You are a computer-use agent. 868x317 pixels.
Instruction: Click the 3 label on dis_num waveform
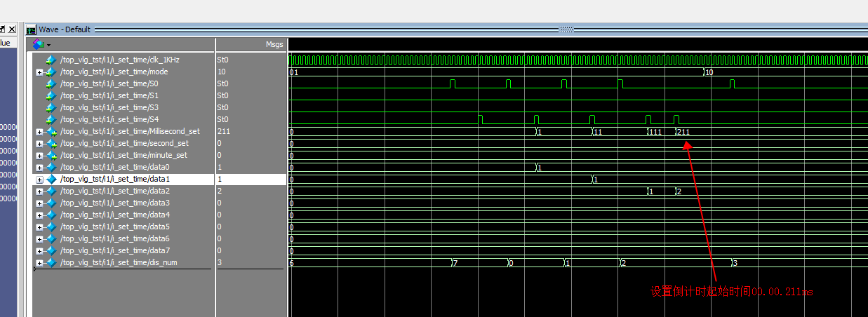pos(735,263)
